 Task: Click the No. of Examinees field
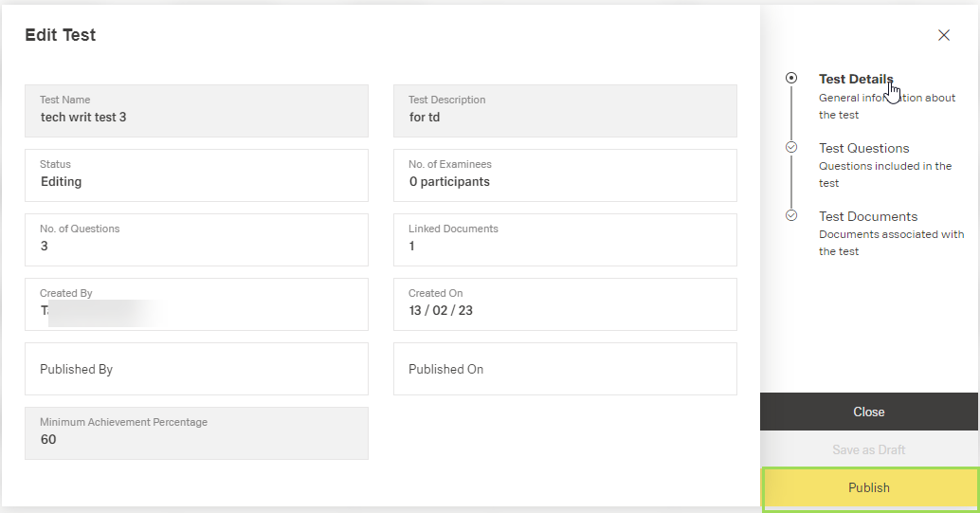click(565, 174)
